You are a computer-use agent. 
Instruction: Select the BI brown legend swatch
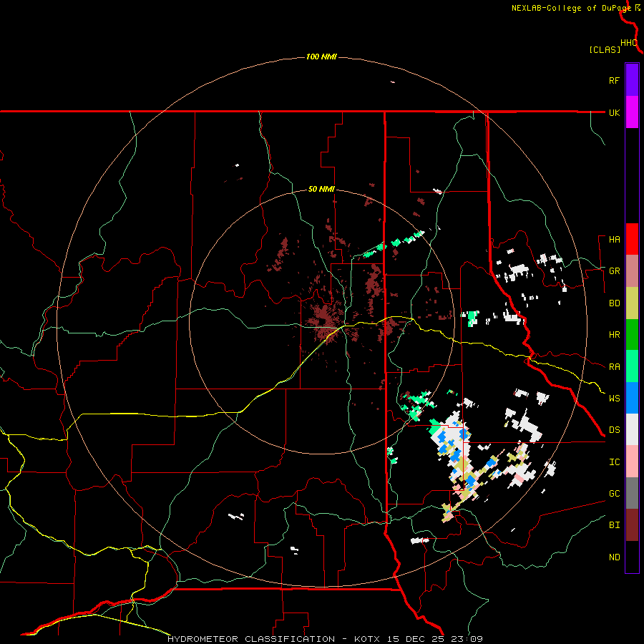pyautogui.click(x=632, y=525)
